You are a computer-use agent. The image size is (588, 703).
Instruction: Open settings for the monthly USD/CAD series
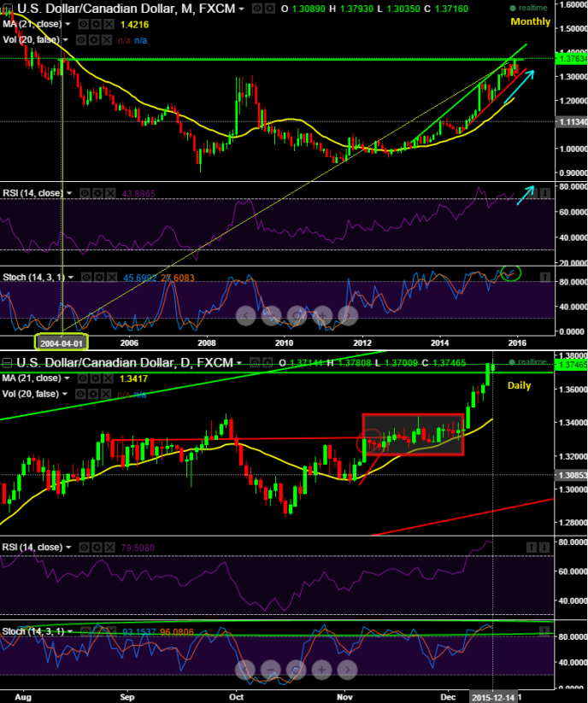pyautogui.click(x=269, y=9)
